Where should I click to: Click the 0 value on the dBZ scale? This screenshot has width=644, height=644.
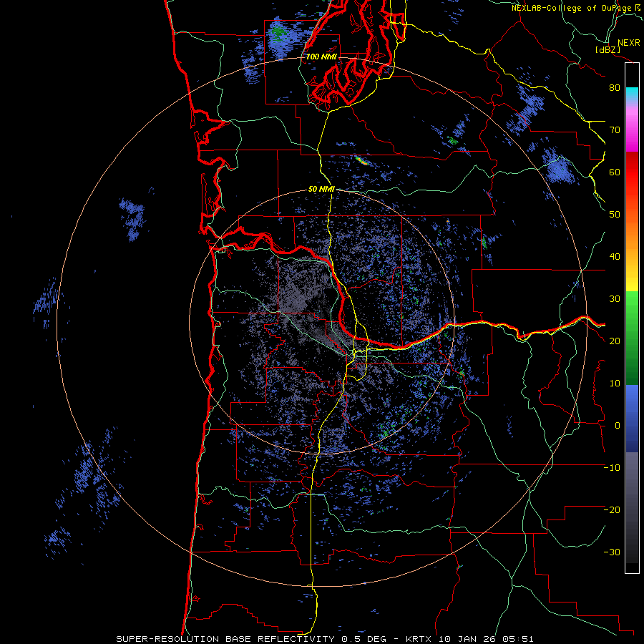point(618,426)
